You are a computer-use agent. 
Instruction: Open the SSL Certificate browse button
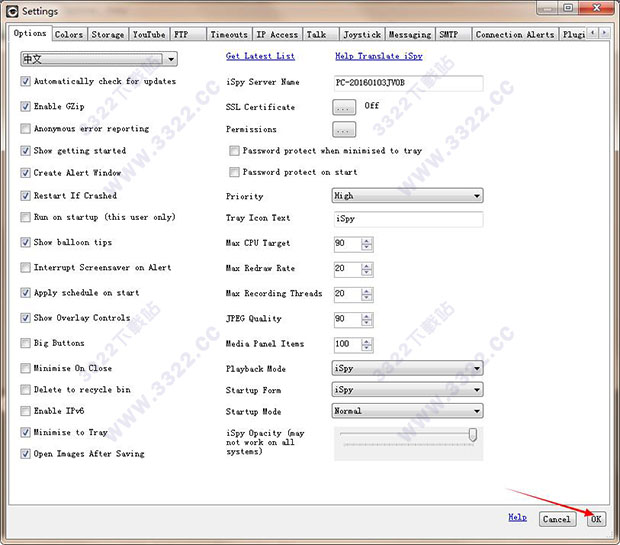pyautogui.click(x=344, y=106)
